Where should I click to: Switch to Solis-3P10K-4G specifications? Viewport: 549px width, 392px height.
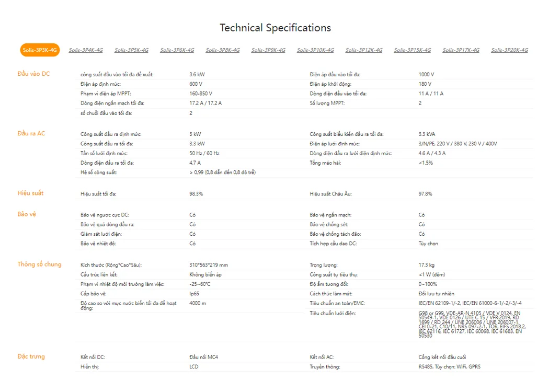pyautogui.click(x=315, y=50)
